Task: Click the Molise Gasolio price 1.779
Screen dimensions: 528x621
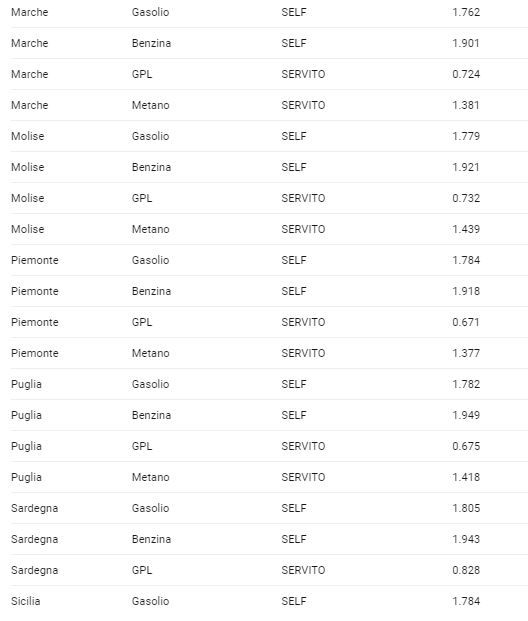Action: [466, 136]
